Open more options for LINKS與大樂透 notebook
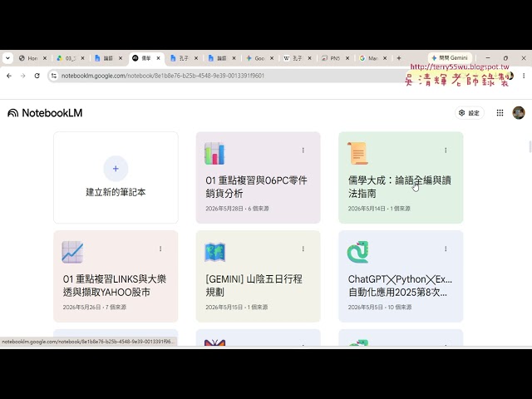Image resolution: width=532 pixels, height=399 pixels. [160, 249]
